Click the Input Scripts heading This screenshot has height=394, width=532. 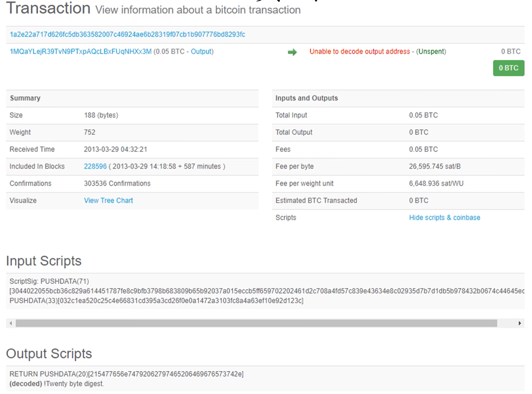tap(44, 261)
